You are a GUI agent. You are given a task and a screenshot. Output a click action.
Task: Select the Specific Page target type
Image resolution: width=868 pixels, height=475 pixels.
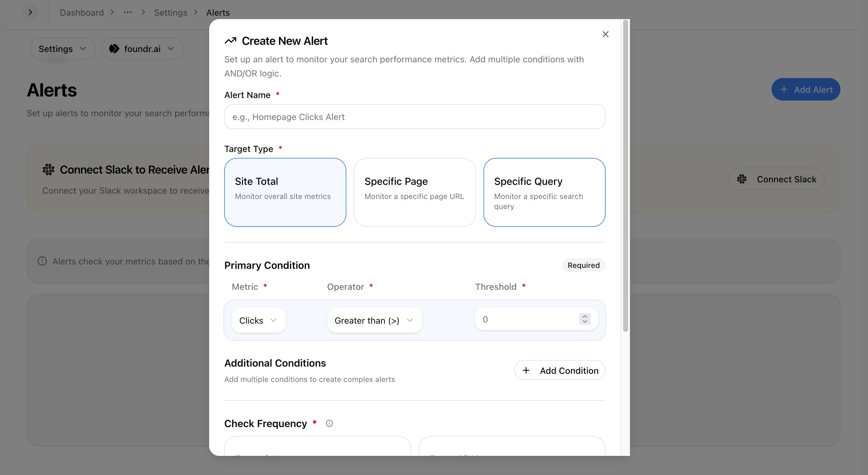tap(415, 192)
